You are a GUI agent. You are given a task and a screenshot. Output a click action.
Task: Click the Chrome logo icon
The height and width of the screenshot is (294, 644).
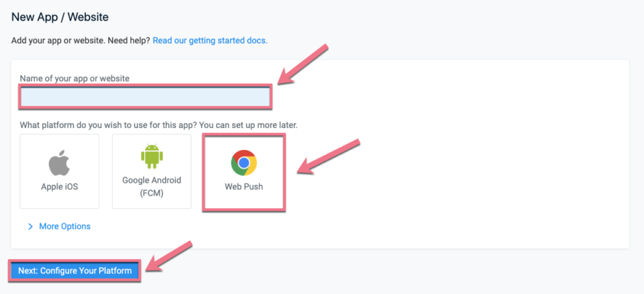(x=244, y=163)
